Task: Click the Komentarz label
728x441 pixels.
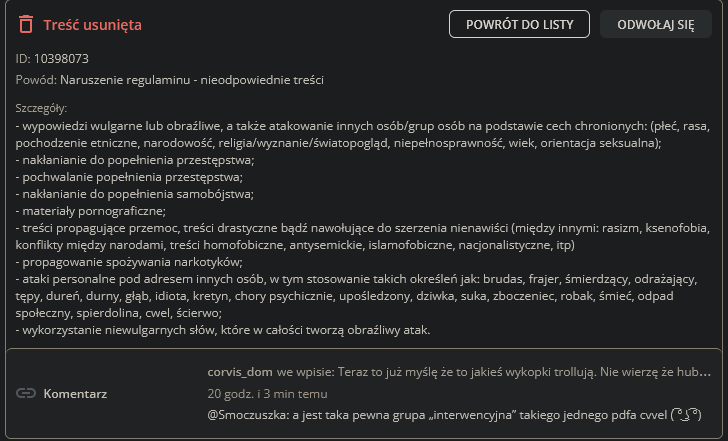Action: 75,393
